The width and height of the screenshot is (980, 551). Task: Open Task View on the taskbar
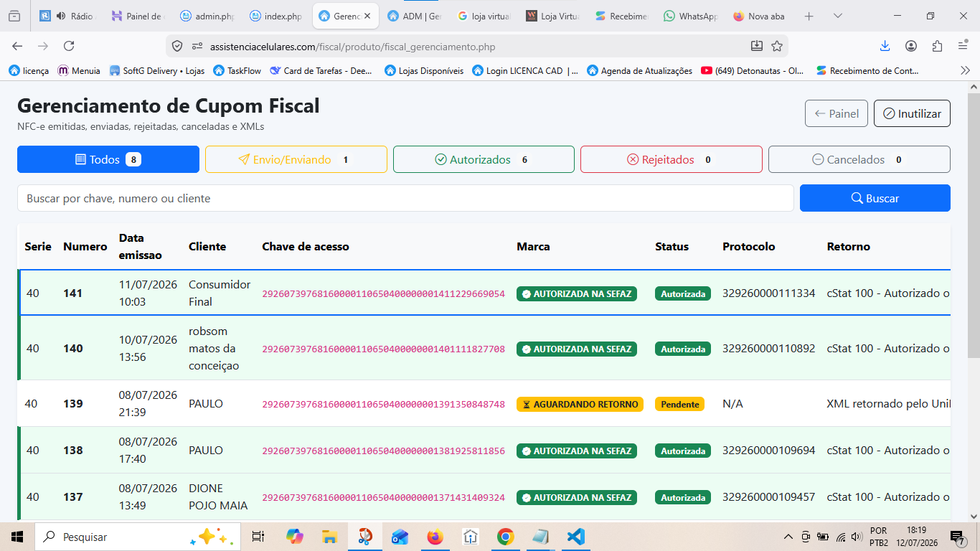[258, 537]
